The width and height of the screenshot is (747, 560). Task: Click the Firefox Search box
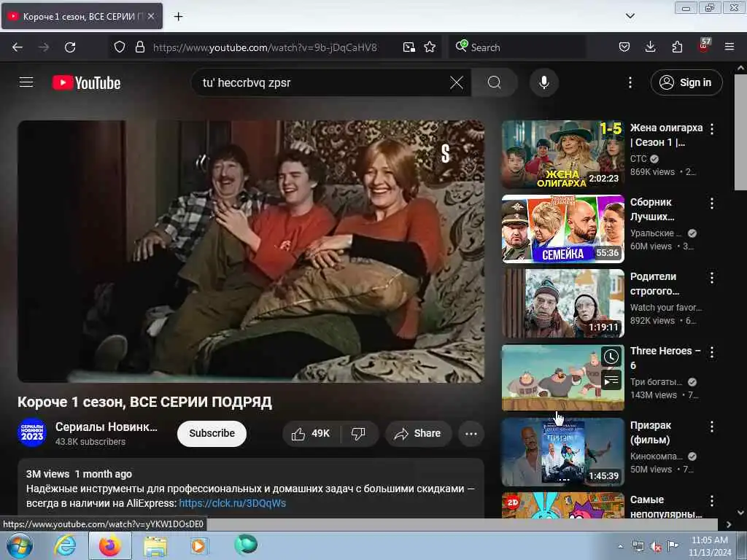tap(519, 47)
